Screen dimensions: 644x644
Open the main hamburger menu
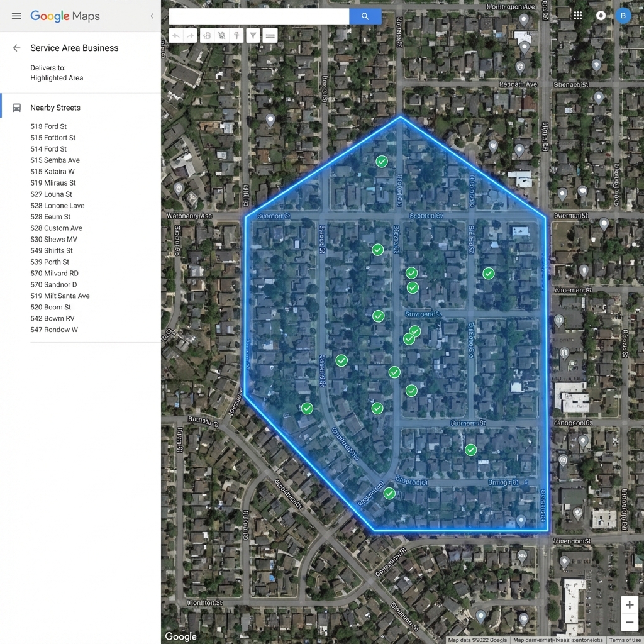point(16,16)
